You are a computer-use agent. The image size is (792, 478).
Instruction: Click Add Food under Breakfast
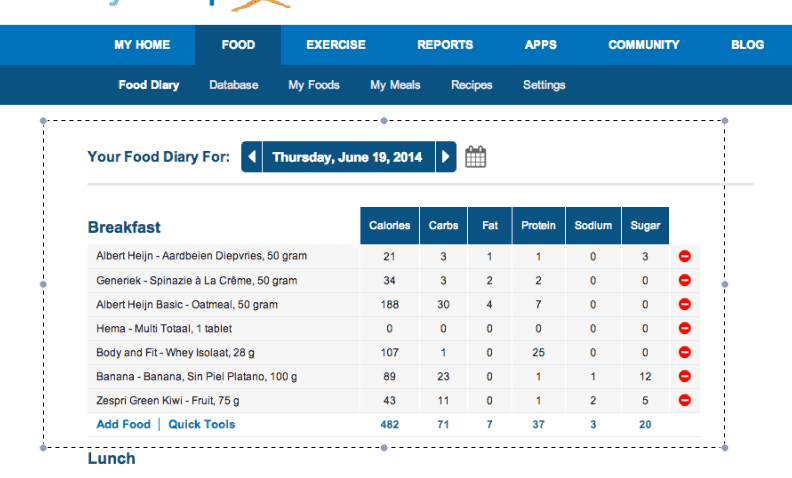coord(123,424)
